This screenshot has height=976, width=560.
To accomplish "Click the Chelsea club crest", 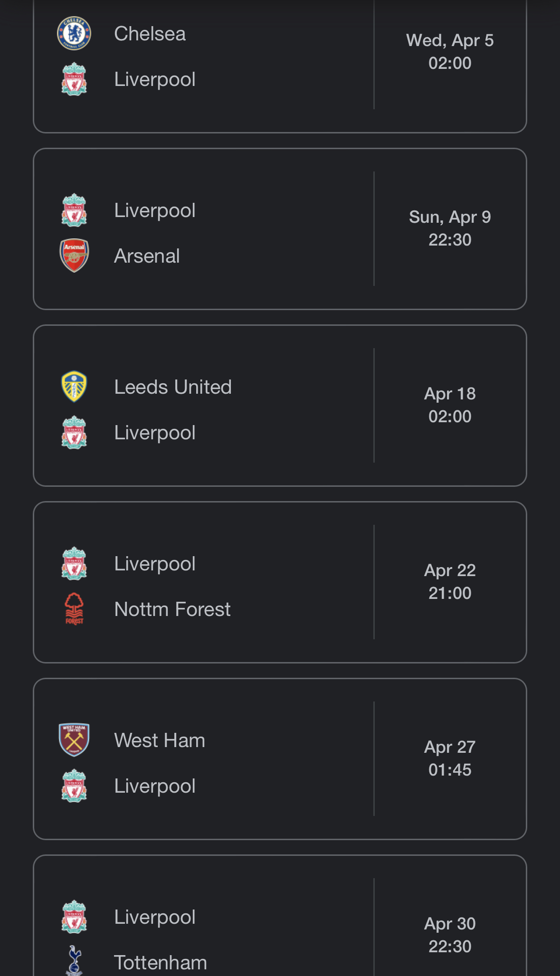I will click(74, 34).
